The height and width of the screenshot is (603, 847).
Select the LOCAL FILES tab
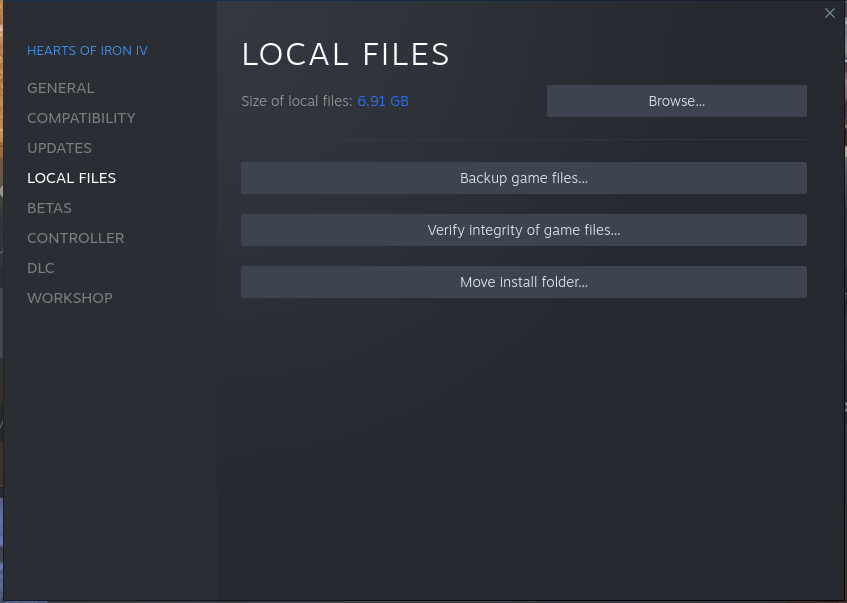(71, 178)
